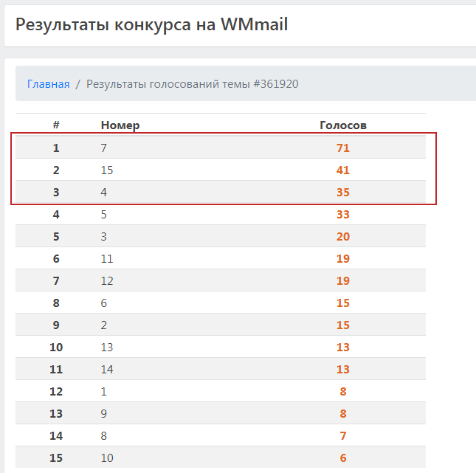Click entry number 11 in rank 6 row
This screenshot has height=473, width=476.
pos(107,259)
